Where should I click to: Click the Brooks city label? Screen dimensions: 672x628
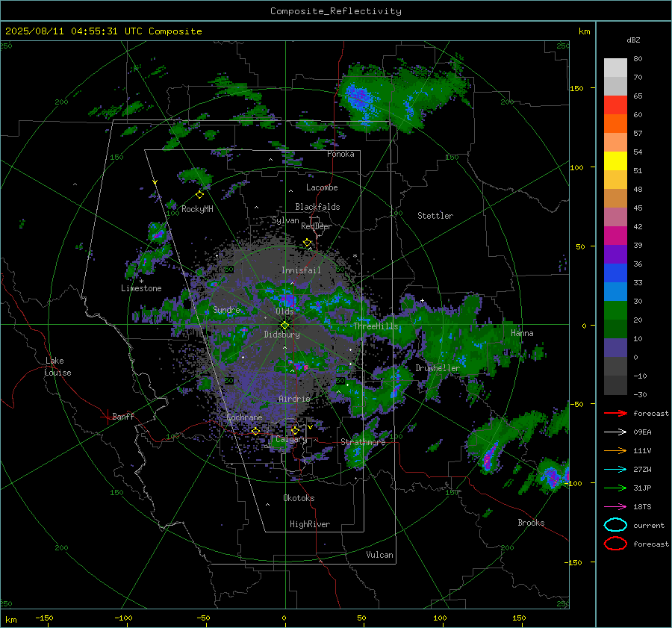pyautogui.click(x=531, y=523)
